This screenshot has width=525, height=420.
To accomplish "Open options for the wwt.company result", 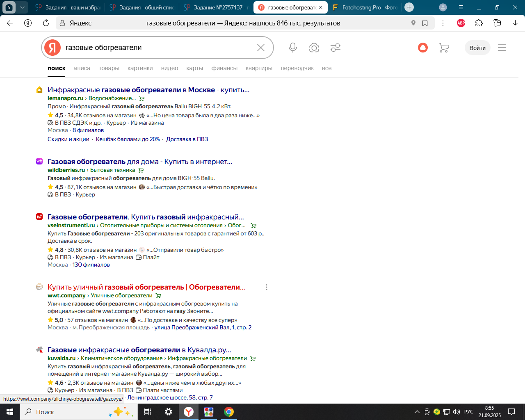I will pos(267,287).
